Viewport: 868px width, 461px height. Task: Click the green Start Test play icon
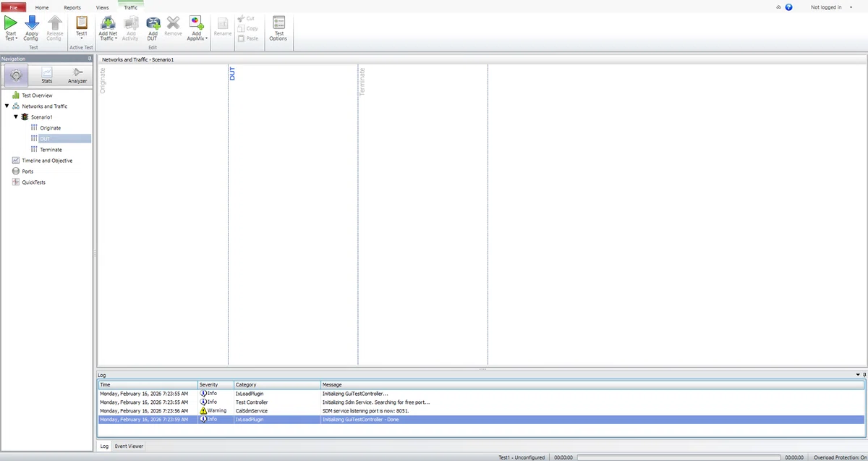tap(11, 22)
